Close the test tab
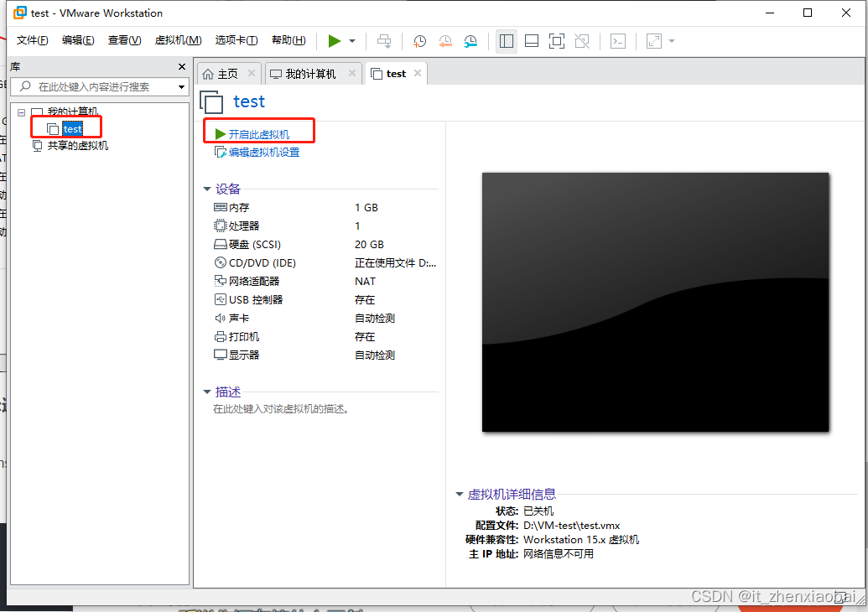868x612 pixels. [418, 73]
